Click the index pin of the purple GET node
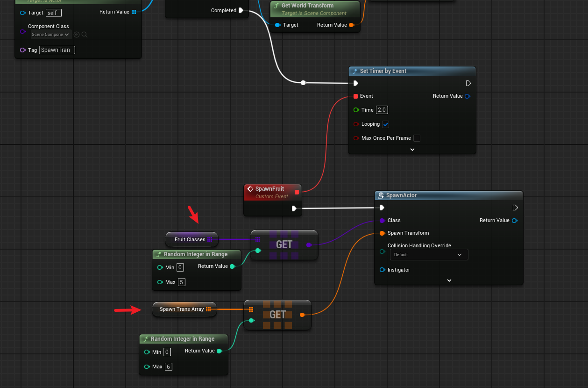 (258, 251)
